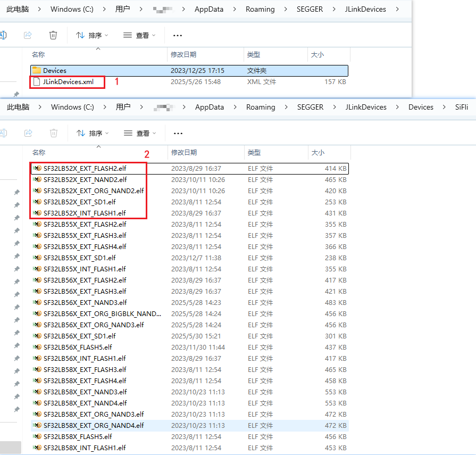Expand the chevron after SEGGER in upper address bar
The height and width of the screenshot is (455, 476).
[334, 9]
